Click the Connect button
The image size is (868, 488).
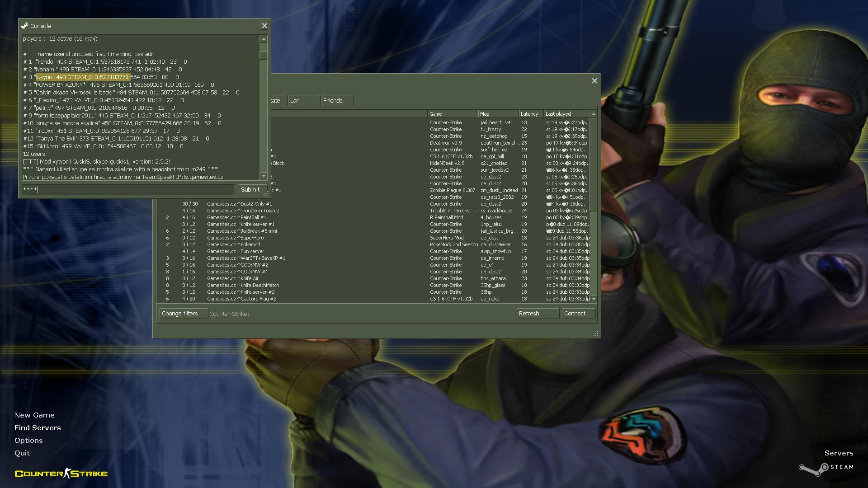tap(578, 314)
